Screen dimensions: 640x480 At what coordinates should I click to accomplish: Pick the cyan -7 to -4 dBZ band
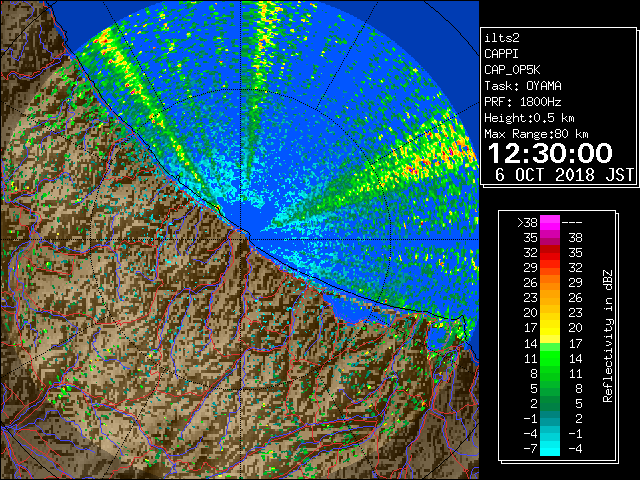(x=550, y=448)
